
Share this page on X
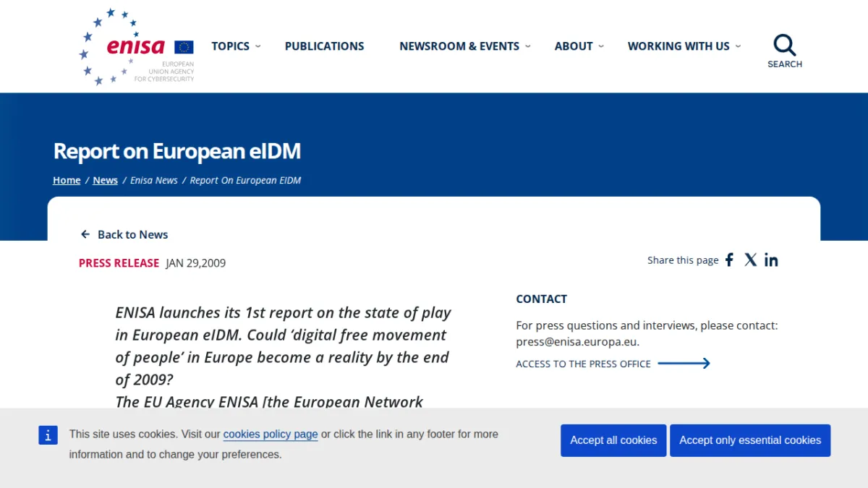[751, 260]
